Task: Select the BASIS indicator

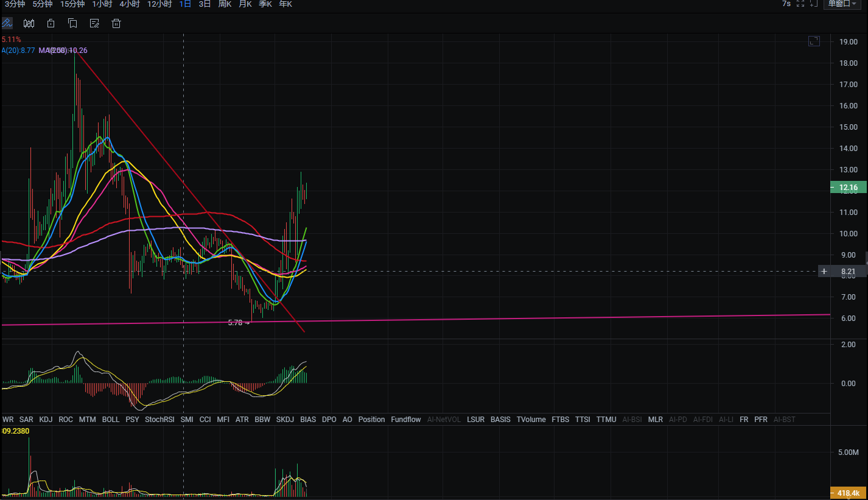Action: coord(500,420)
